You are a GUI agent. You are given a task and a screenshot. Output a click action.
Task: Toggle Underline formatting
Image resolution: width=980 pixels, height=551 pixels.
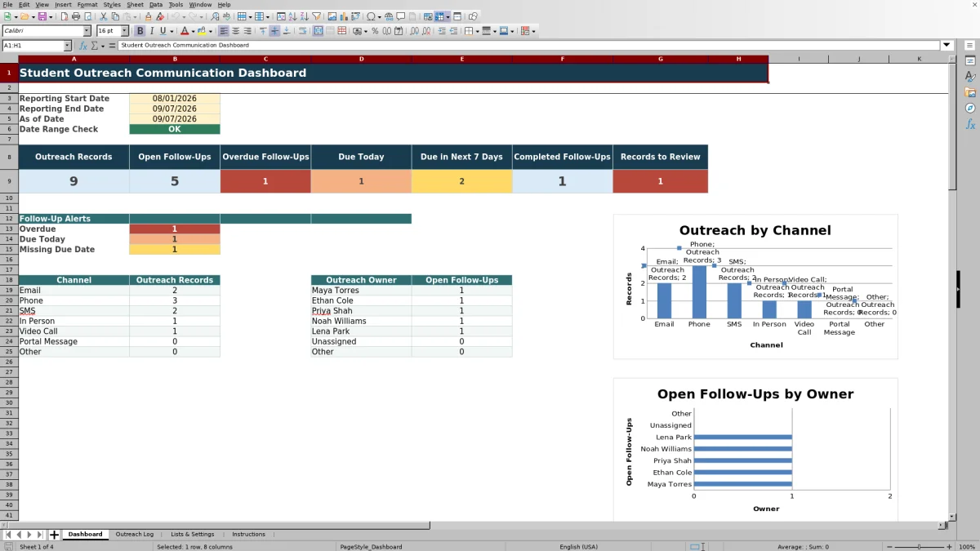point(163,31)
